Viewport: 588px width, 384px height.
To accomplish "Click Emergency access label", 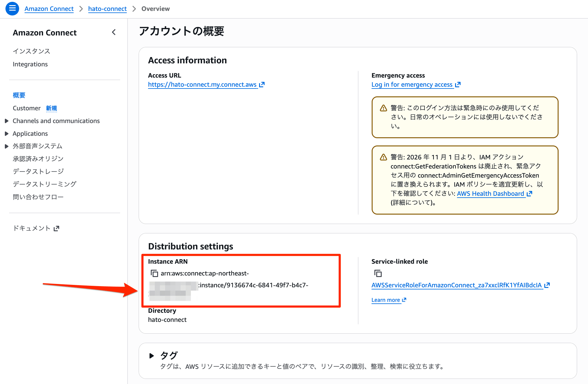I will click(x=398, y=75).
